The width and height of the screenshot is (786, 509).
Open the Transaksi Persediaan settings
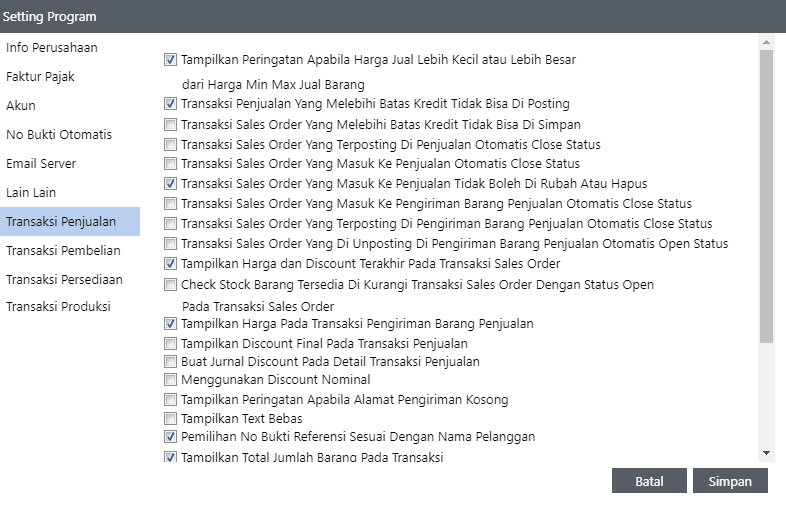(x=64, y=279)
